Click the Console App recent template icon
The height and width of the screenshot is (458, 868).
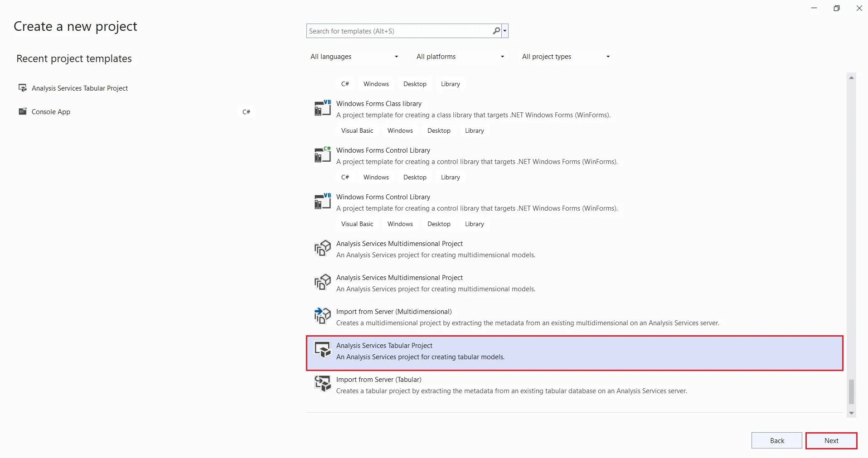pyautogui.click(x=22, y=111)
